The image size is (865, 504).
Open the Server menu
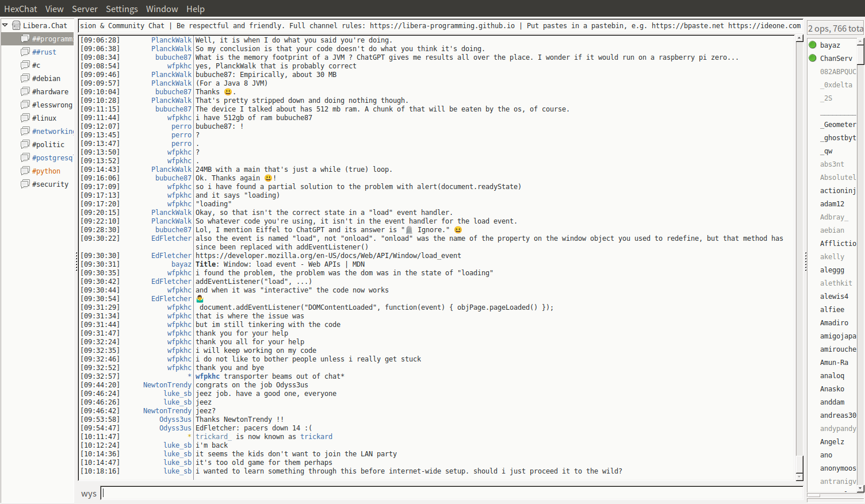click(85, 9)
